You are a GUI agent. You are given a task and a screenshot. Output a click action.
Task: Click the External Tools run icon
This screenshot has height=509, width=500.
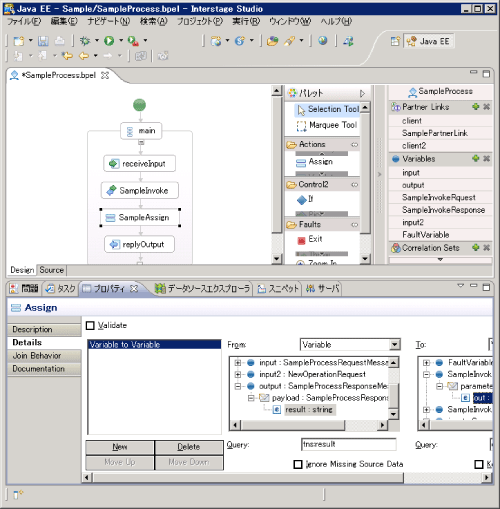click(133, 41)
